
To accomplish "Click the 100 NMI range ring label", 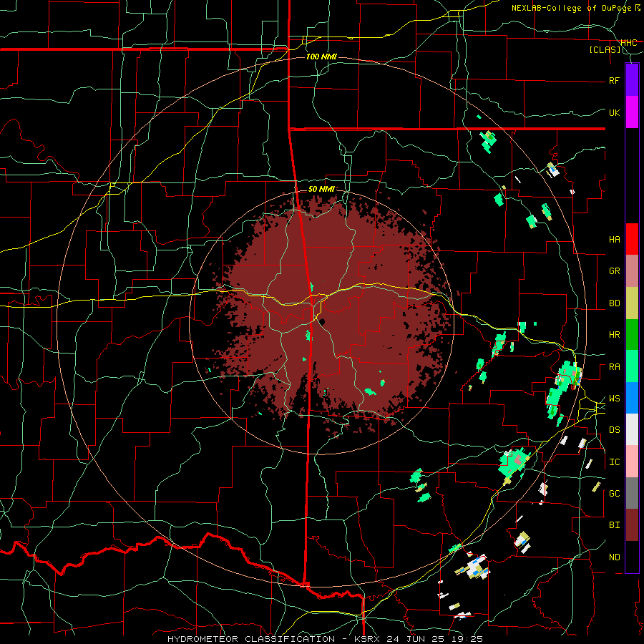I will click(x=321, y=57).
